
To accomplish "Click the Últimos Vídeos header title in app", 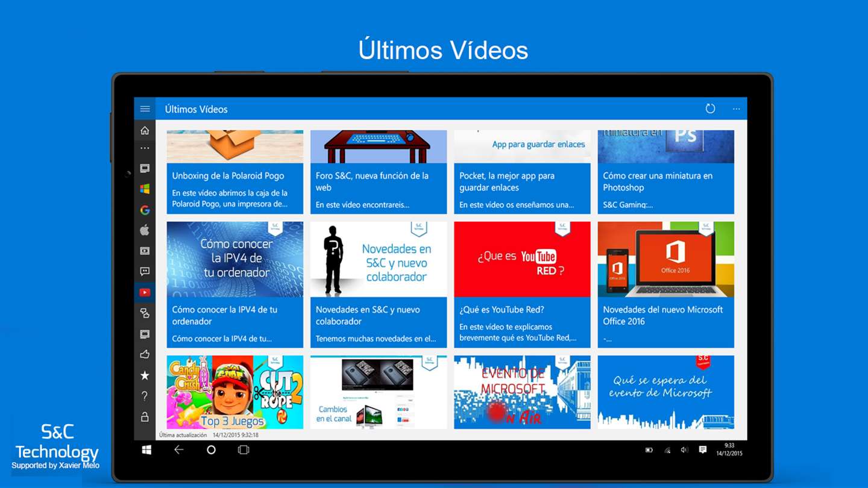I will [x=197, y=109].
